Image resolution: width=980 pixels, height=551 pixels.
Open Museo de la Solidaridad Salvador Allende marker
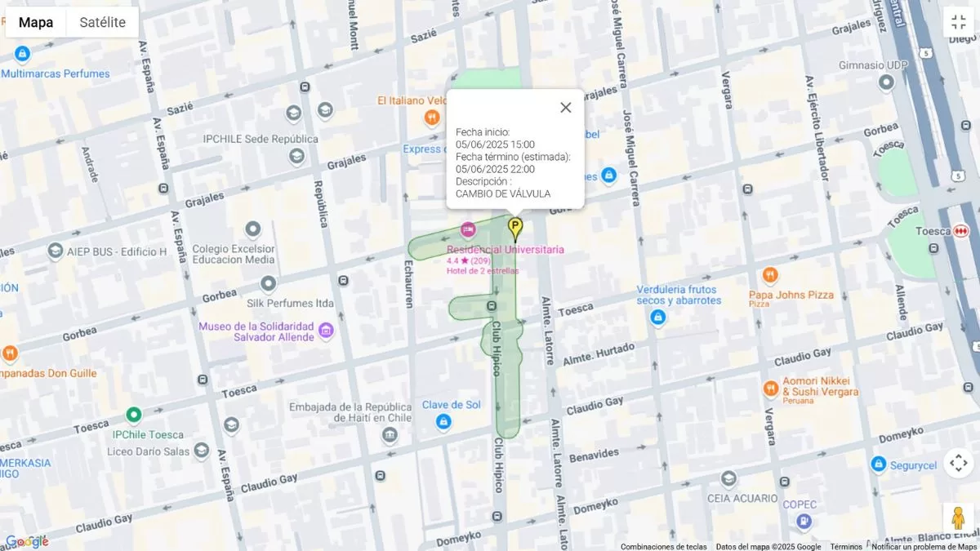point(326,331)
